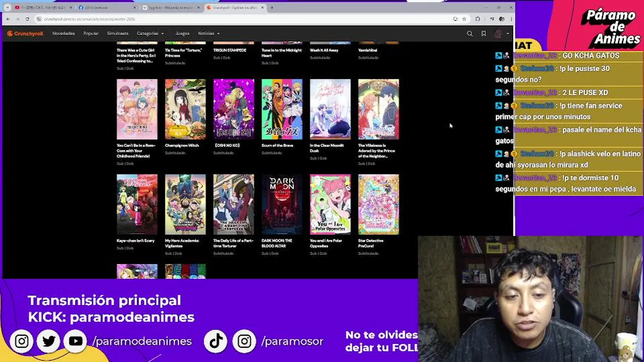The height and width of the screenshot is (362, 644).
Task: Open the Simulcasts menu item
Action: (118, 33)
